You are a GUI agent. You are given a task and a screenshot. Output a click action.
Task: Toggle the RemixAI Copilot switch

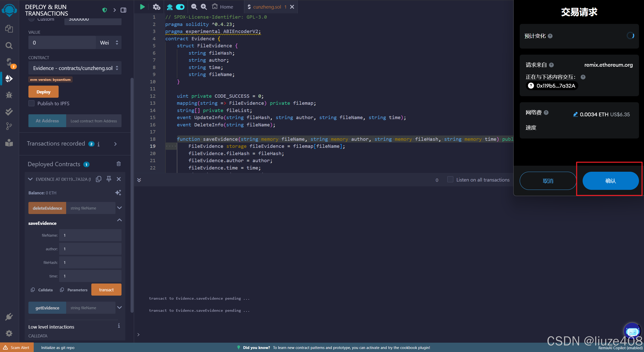180,7
